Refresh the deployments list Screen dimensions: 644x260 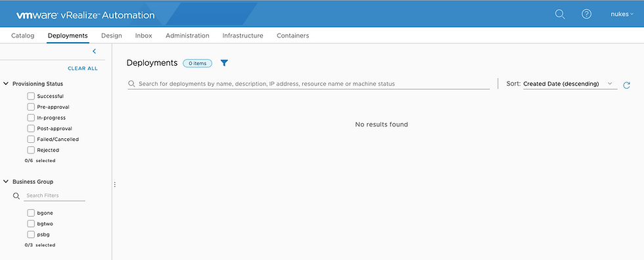tap(626, 85)
